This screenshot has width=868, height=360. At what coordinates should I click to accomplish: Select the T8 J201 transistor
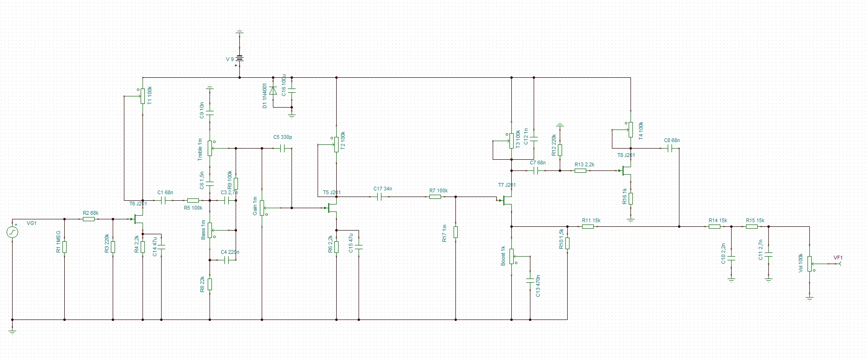[627, 171]
